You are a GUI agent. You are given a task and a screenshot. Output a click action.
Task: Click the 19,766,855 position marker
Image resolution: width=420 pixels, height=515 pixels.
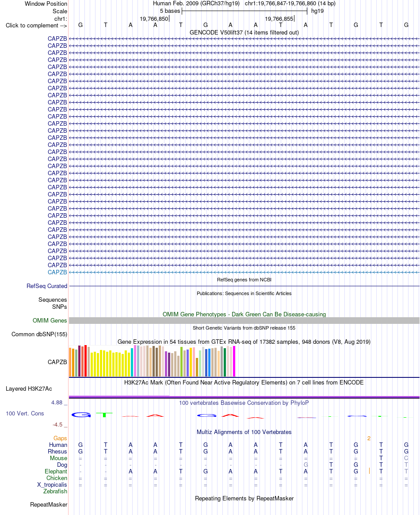click(x=279, y=19)
